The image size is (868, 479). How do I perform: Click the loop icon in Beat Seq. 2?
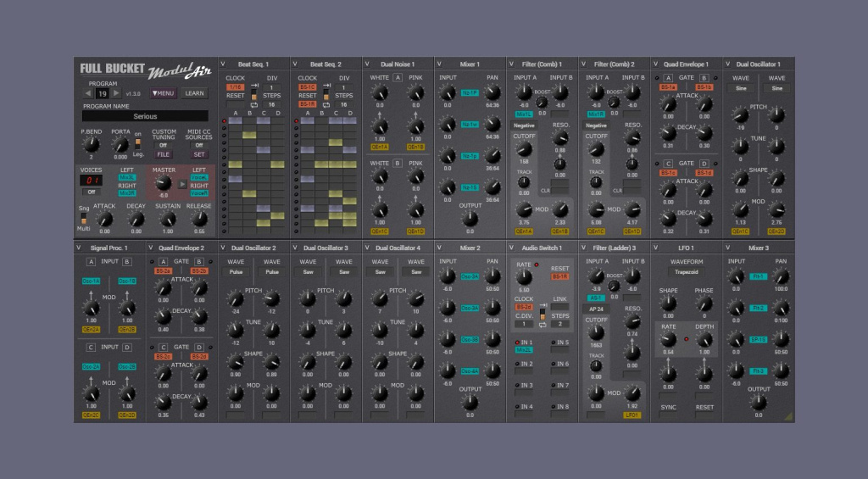(x=326, y=104)
